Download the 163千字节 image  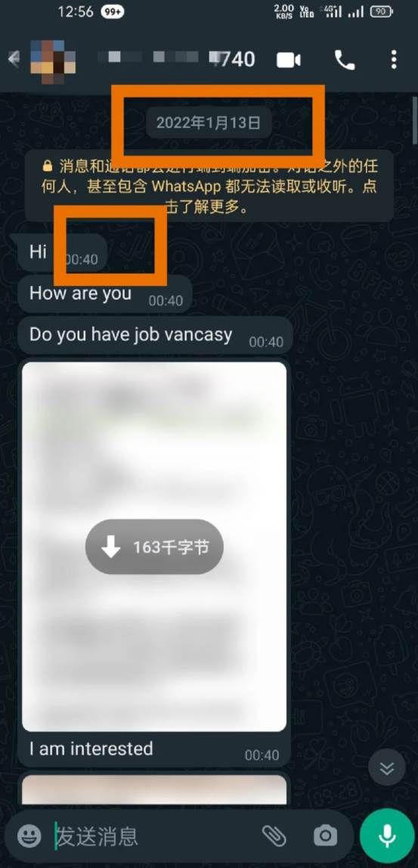(x=154, y=547)
